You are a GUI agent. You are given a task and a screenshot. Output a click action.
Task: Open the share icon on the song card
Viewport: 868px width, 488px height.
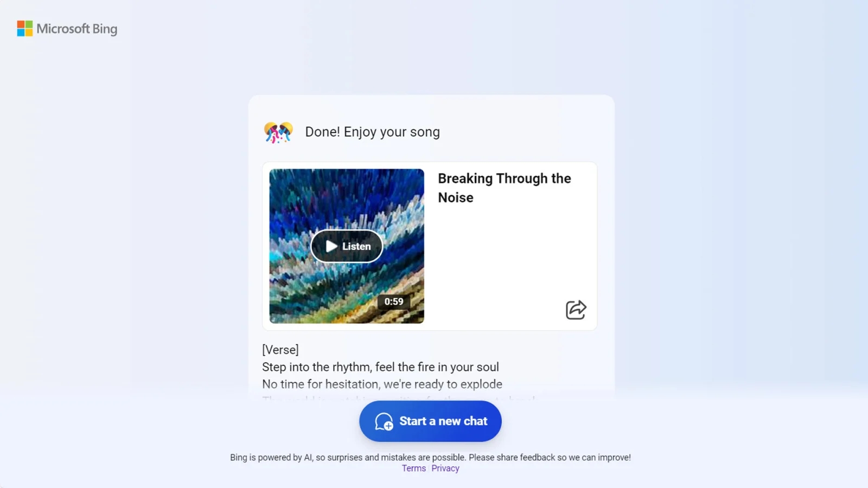click(x=576, y=310)
